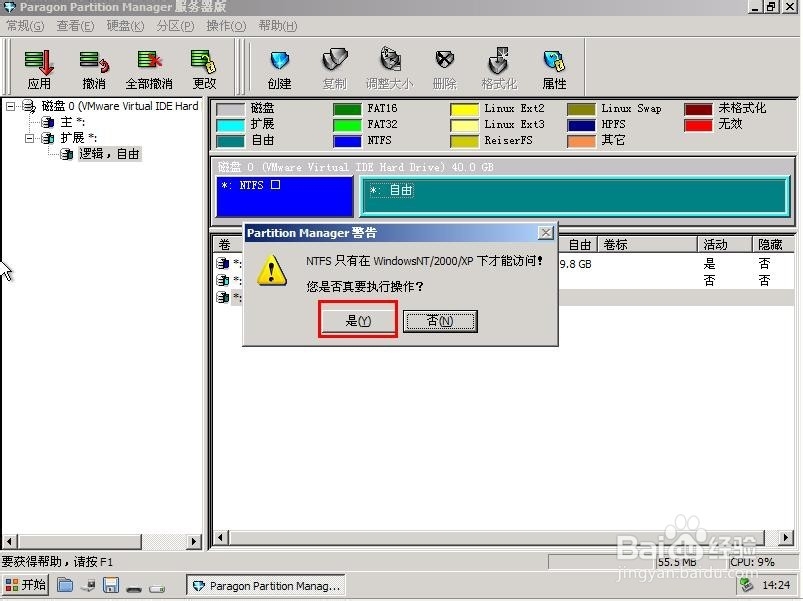Click the 活动 column header
This screenshot has width=803, height=601.
pyautogui.click(x=724, y=245)
